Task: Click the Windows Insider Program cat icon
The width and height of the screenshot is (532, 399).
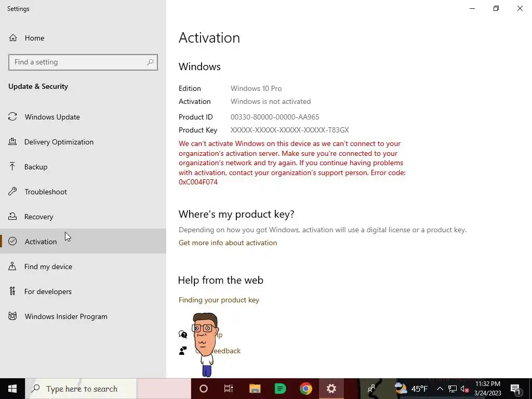Action: tap(12, 316)
